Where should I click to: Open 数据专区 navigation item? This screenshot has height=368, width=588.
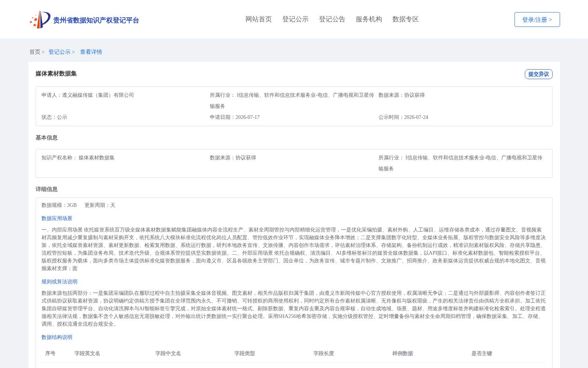coord(406,19)
